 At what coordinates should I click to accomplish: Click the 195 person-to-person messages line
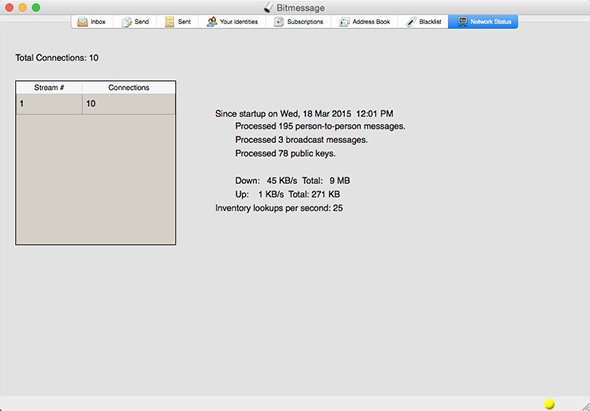coord(320,126)
